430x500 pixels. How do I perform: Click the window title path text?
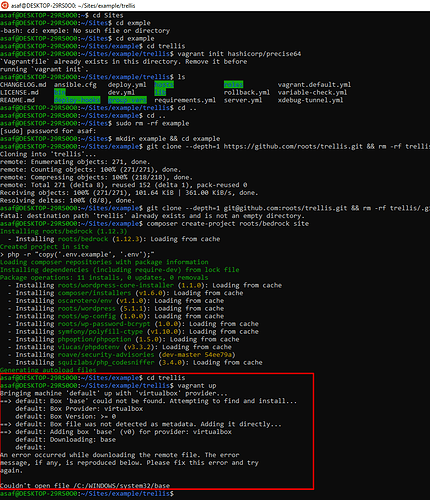(73, 6)
